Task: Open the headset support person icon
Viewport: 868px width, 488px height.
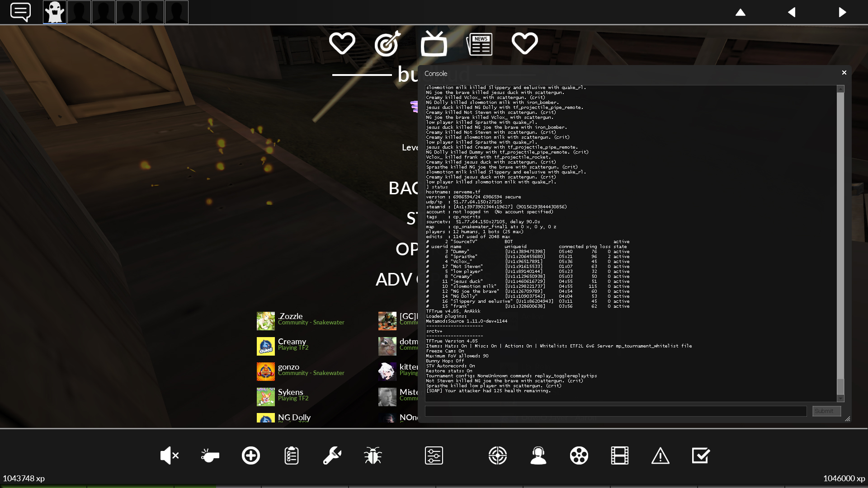Action: tap(538, 455)
